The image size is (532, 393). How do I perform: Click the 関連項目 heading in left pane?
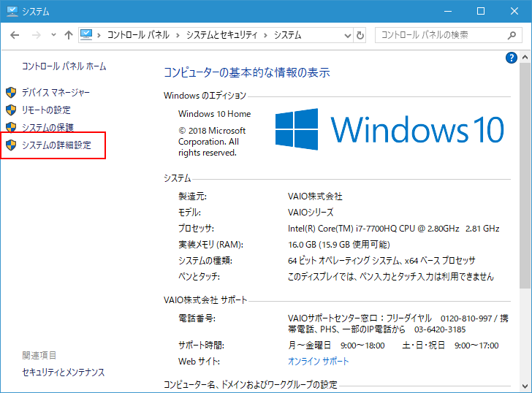[x=39, y=355]
